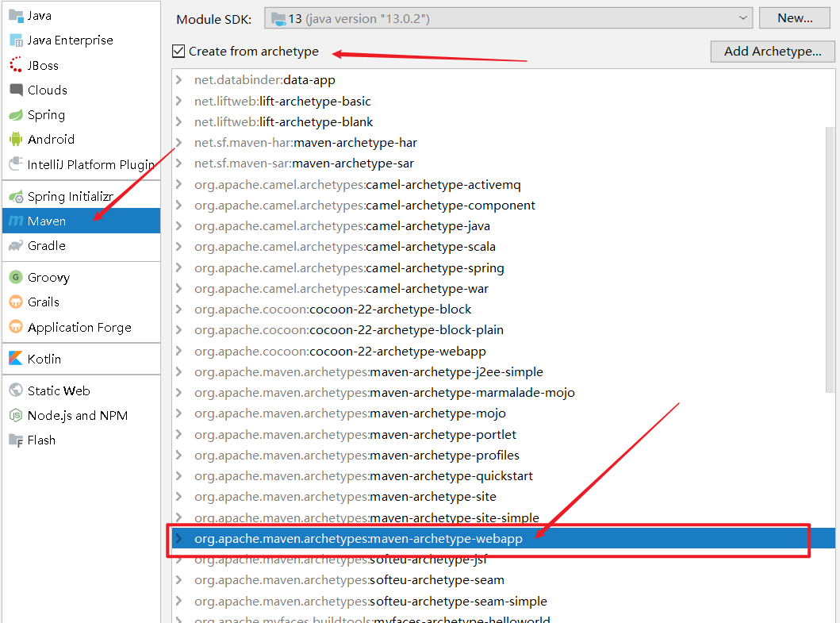The height and width of the screenshot is (623, 840).
Task: Select Clouds project type
Action: coord(82,90)
